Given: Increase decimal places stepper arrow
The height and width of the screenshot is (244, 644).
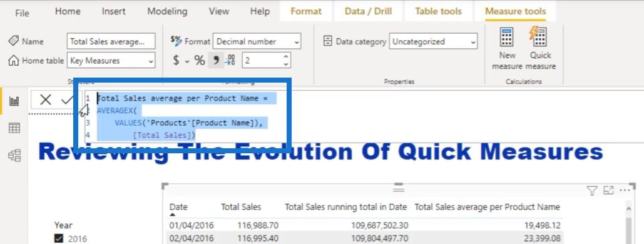Looking at the screenshot, I should click(x=286, y=56).
